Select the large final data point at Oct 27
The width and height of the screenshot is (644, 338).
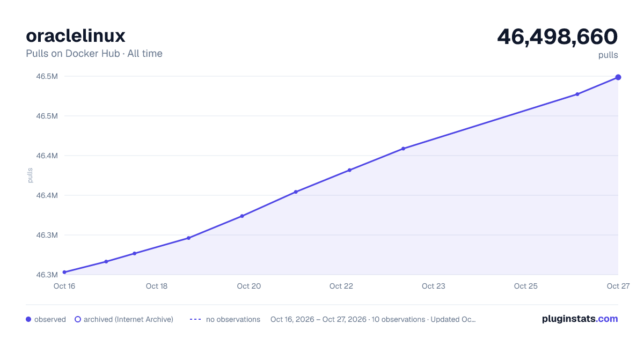click(x=618, y=77)
